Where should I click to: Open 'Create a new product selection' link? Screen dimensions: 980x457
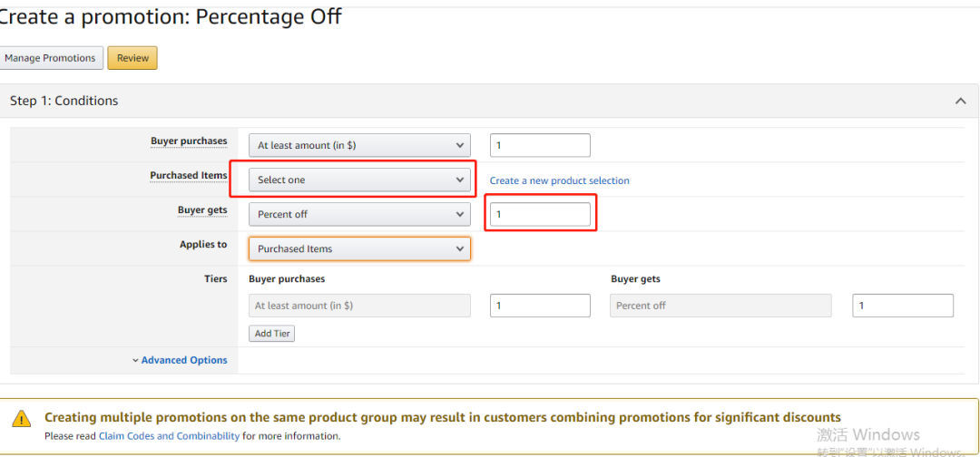click(x=559, y=180)
